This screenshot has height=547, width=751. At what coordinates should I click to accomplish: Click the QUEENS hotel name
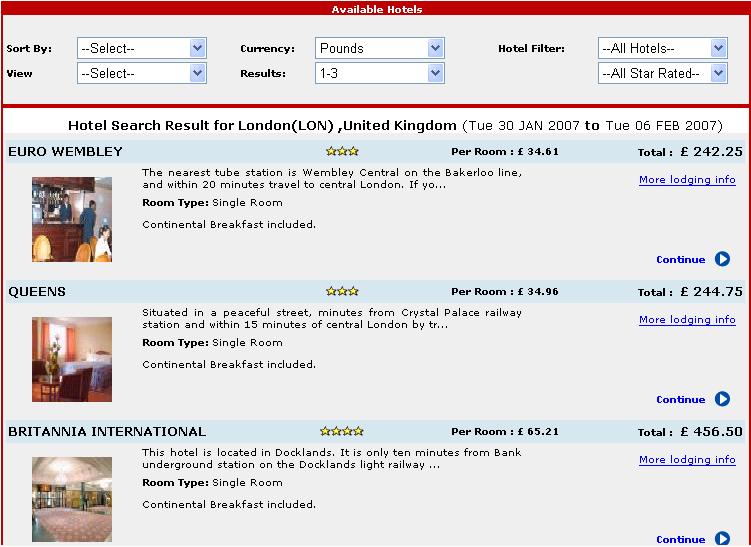pos(37,292)
